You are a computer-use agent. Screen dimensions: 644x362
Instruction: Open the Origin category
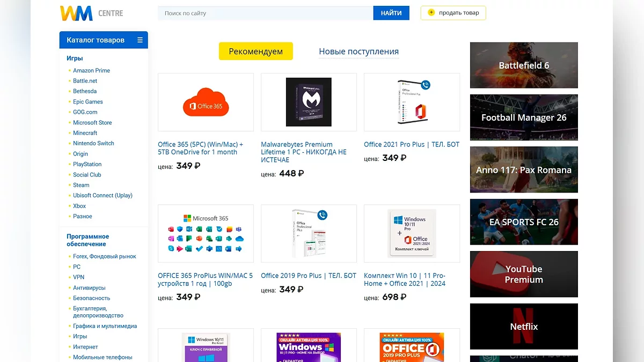click(x=80, y=154)
